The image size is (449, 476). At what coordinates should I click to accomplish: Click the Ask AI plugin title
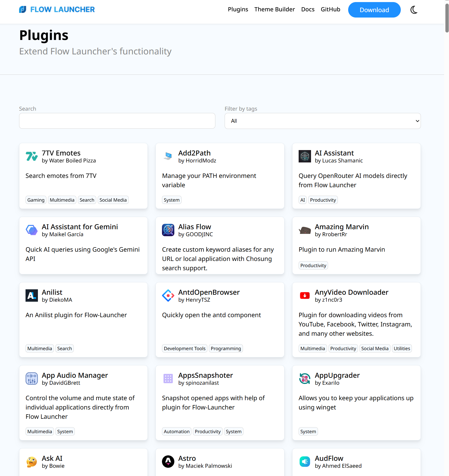tap(52, 458)
